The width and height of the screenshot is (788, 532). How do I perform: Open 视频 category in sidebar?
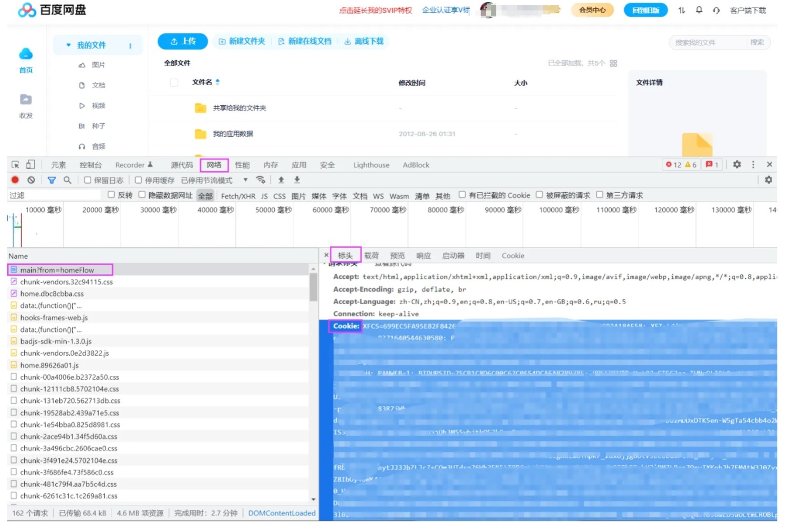(93, 106)
